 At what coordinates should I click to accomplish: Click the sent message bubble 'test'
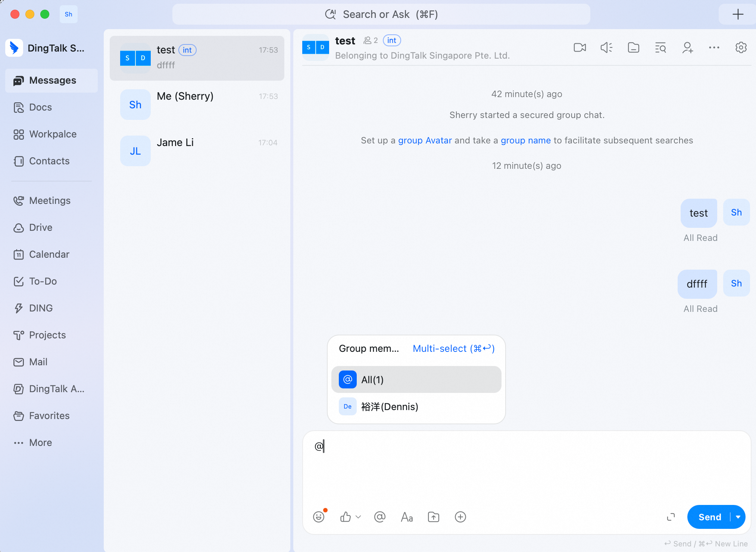(x=699, y=213)
